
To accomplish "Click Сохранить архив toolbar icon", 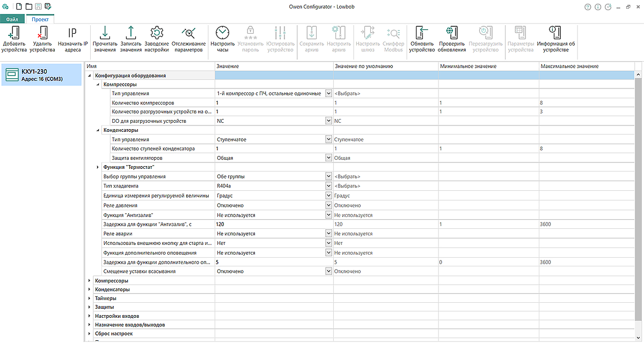I will coord(311,32).
